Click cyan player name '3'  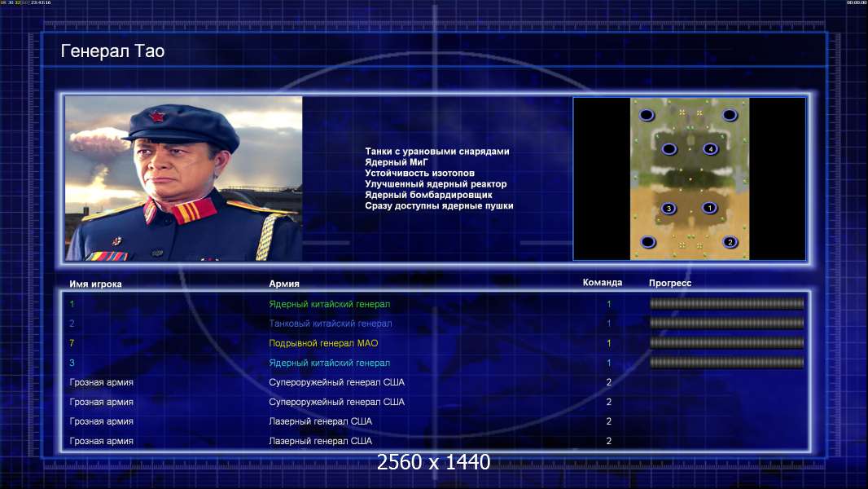(x=72, y=363)
